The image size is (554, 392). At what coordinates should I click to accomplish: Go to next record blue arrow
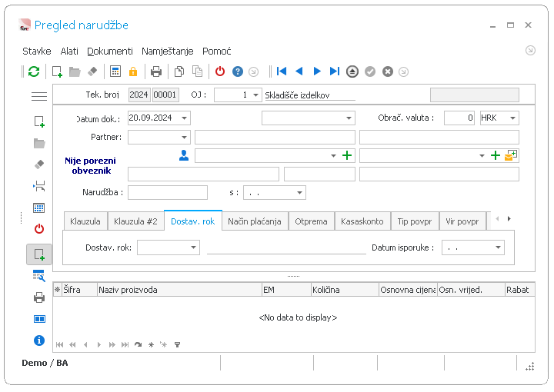(317, 71)
